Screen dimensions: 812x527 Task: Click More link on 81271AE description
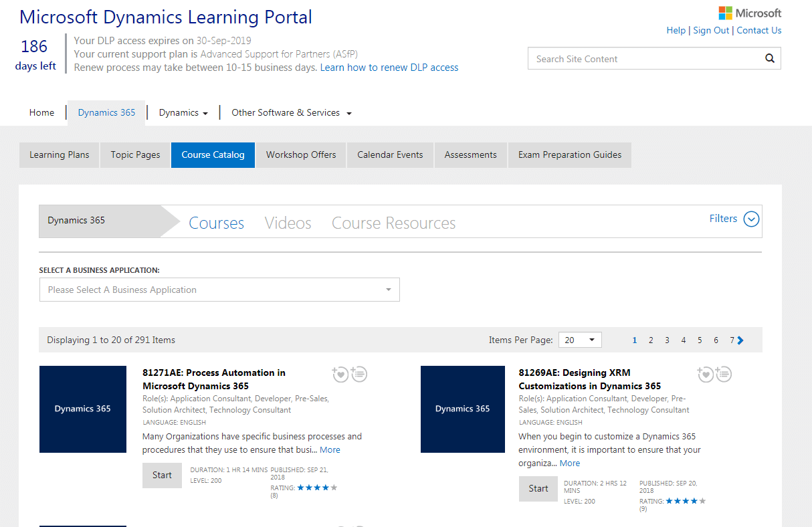coord(330,450)
